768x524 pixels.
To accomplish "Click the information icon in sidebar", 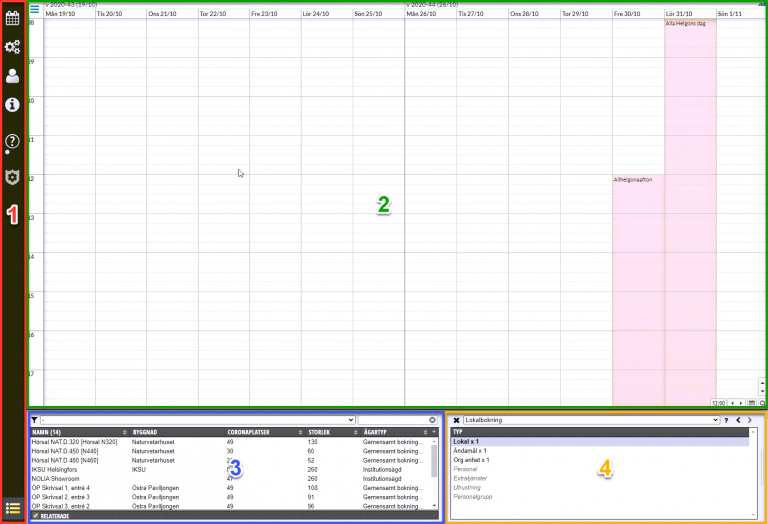I will [12, 105].
